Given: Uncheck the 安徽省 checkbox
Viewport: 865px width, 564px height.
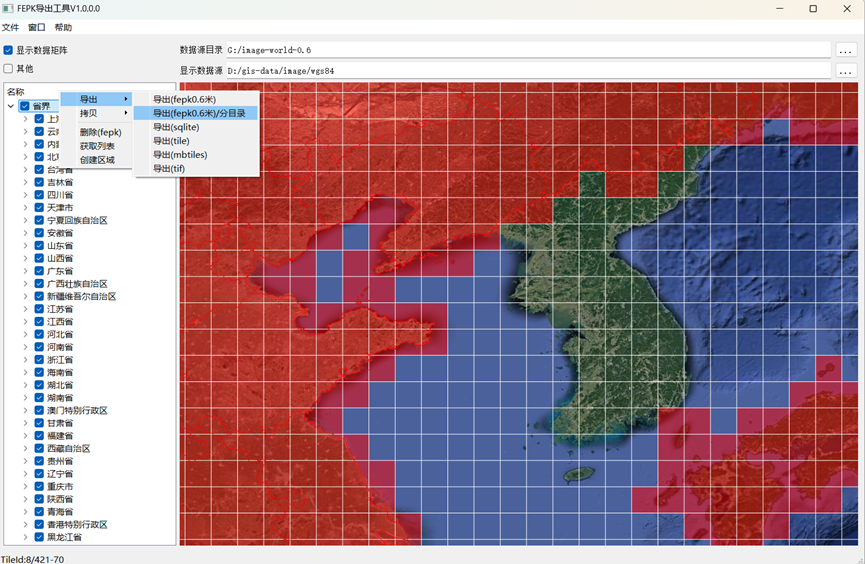Looking at the screenshot, I should 39,233.
